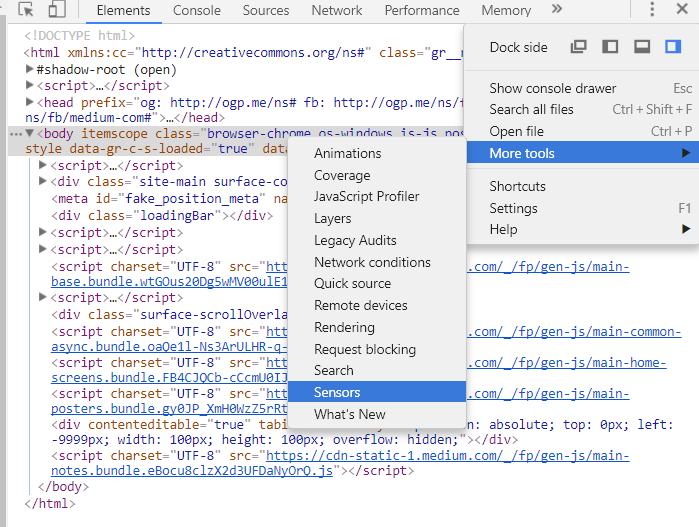Click the body element ellipsis actions

16,134
